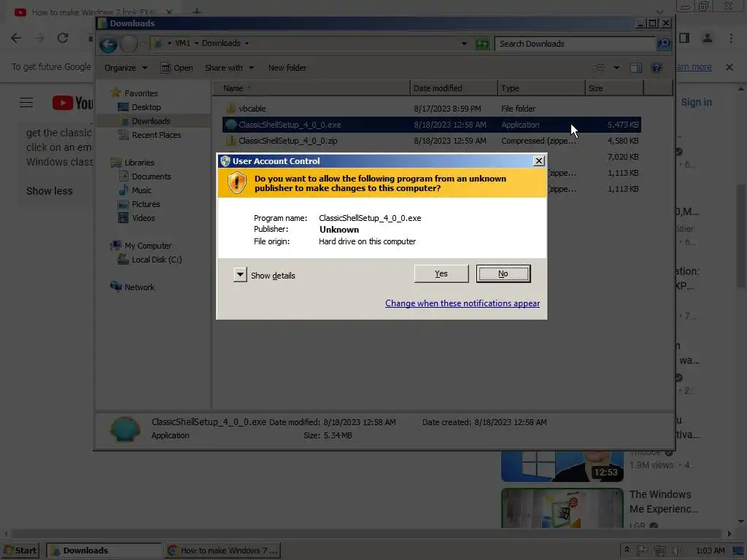
Task: Sort by the Type column header
Action: [542, 88]
